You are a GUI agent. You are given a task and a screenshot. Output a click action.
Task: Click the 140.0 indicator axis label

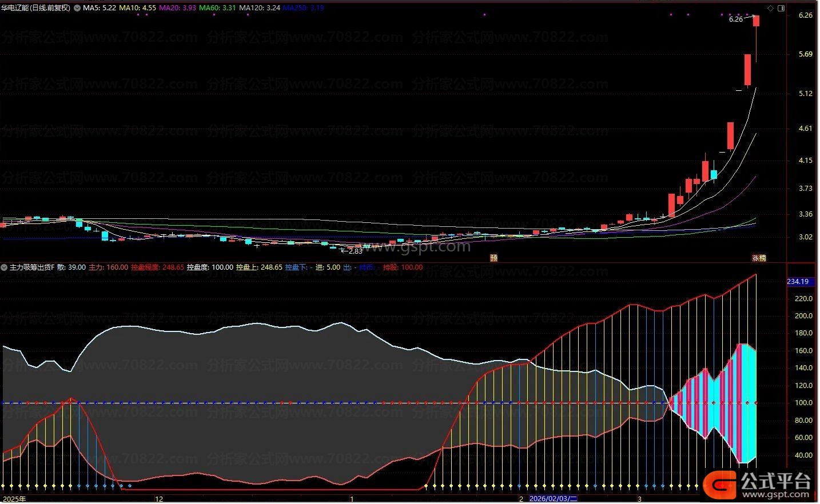(803, 367)
